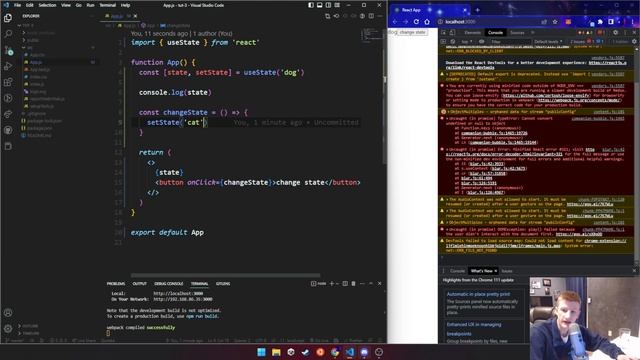The width and height of the screenshot is (640, 360).
Task: Open the Selection menu
Action: (x=47, y=5)
